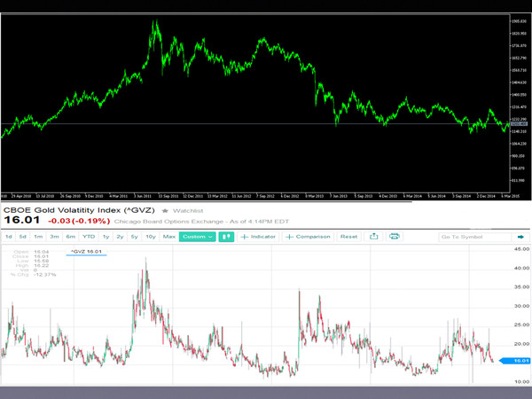Click the Go To Symbol arrow
This screenshot has width=532, height=399.
click(x=520, y=237)
